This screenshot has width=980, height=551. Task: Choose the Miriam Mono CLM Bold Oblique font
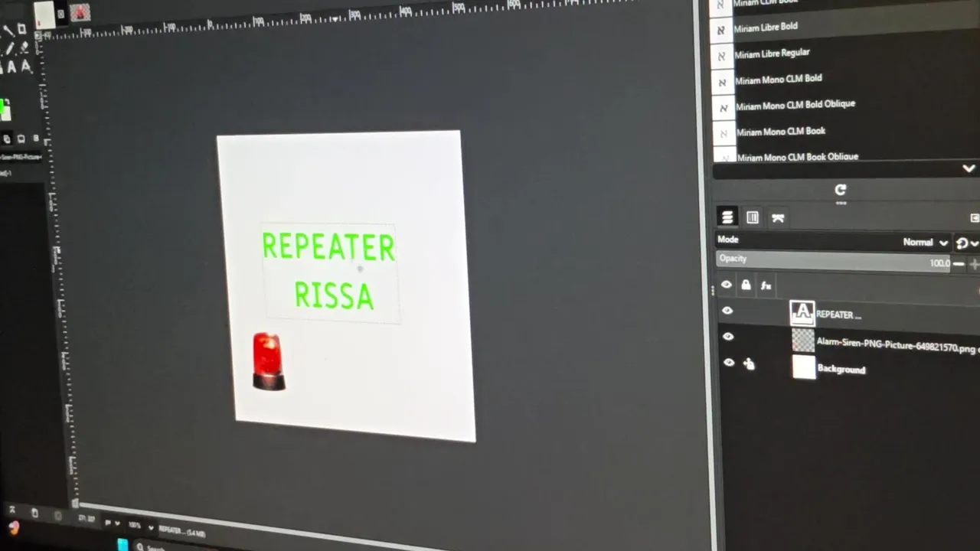coord(795,105)
